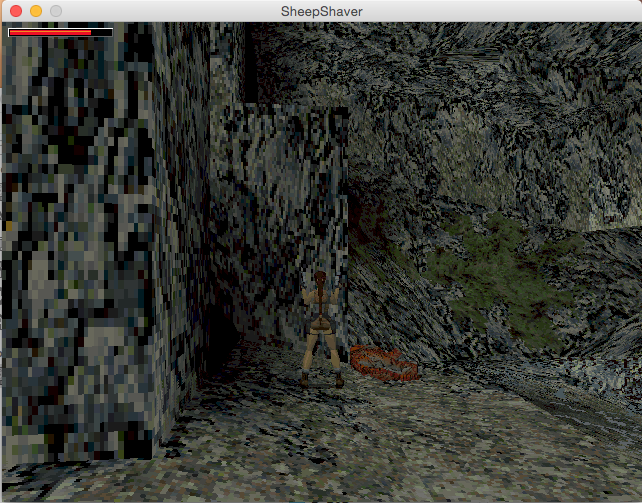This screenshot has height=503, width=642.
Task: Close the SheepShaver window with the red button
Action: 16,11
